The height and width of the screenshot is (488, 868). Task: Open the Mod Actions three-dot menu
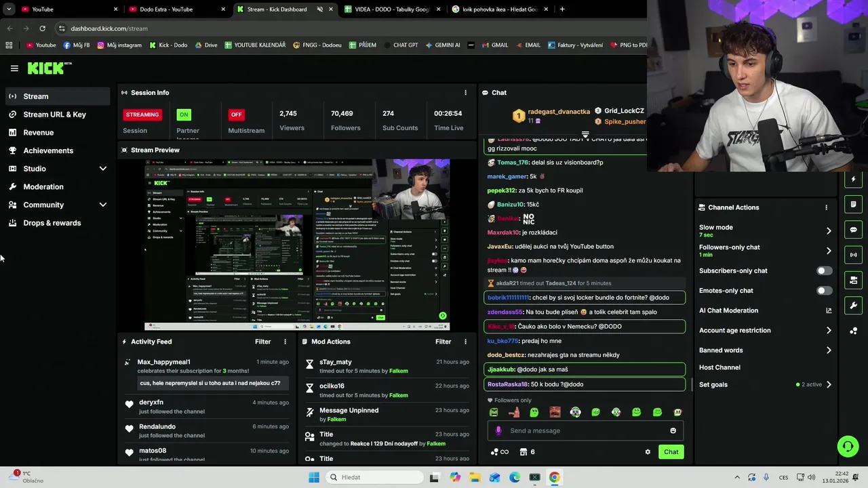pos(465,342)
